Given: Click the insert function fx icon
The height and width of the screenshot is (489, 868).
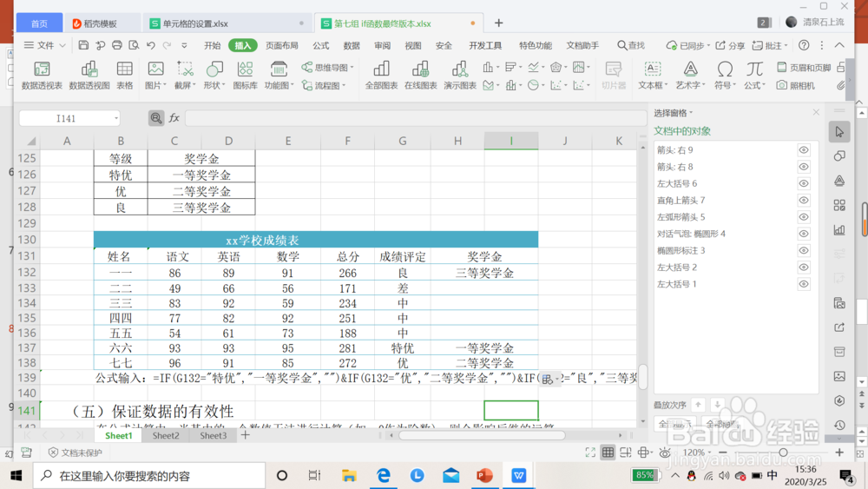Looking at the screenshot, I should (174, 118).
